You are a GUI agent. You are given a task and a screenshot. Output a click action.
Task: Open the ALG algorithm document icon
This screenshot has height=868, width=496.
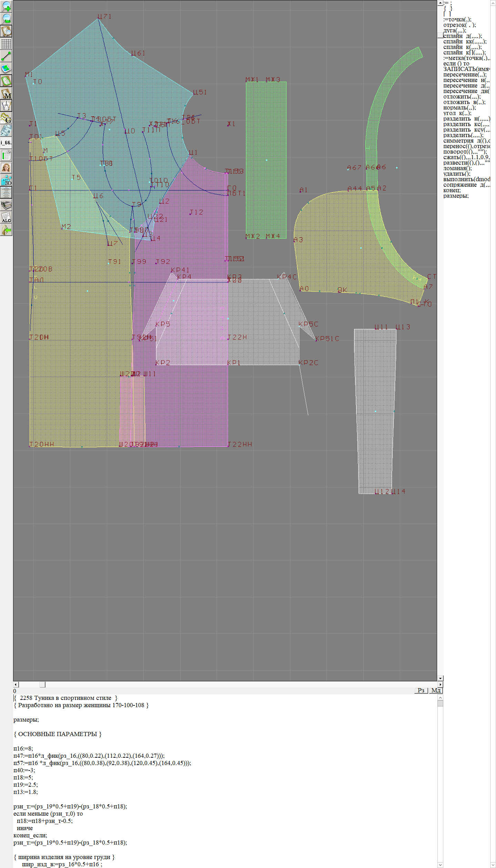click(x=6, y=217)
